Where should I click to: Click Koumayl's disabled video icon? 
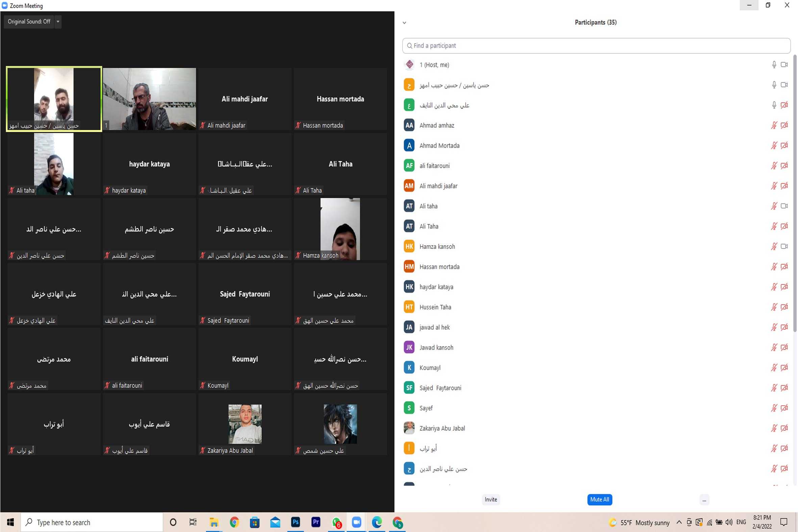click(x=784, y=368)
